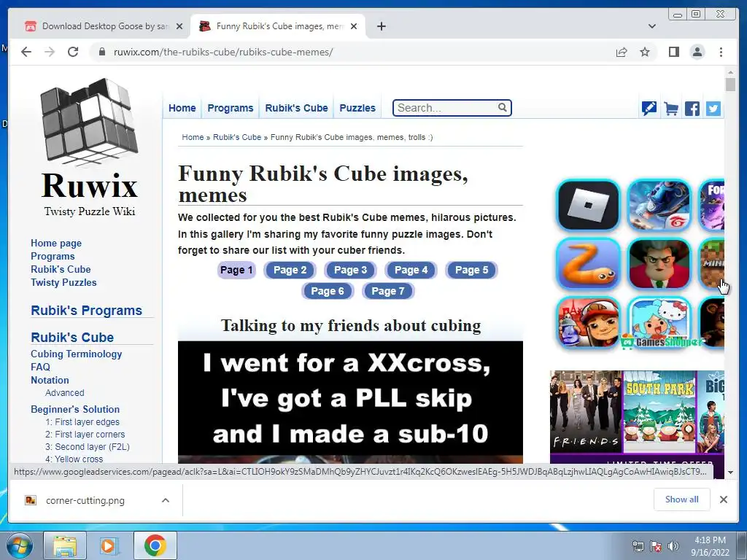Open the Ruwix Facebook icon
The width and height of the screenshot is (747, 560).
692,109
